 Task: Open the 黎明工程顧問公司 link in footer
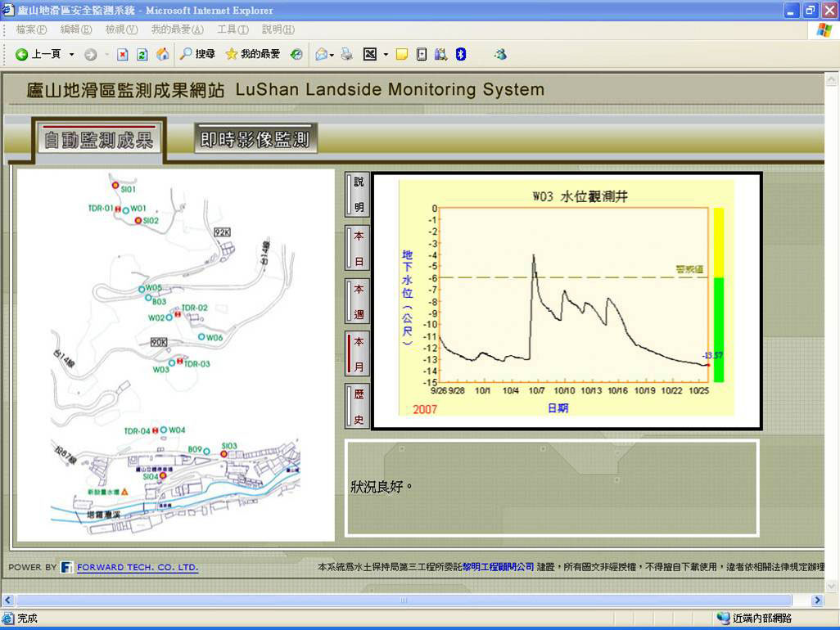(x=498, y=567)
